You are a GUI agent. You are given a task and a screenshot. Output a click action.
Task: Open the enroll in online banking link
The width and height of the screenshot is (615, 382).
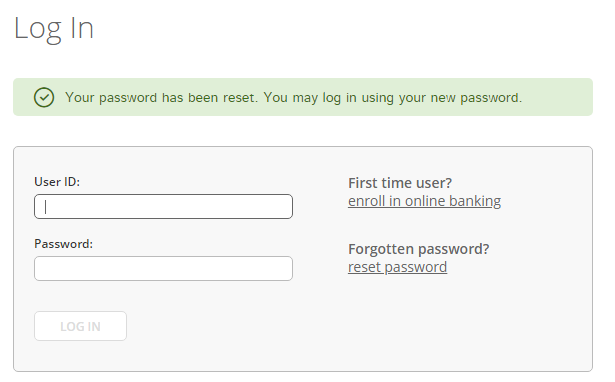(424, 201)
